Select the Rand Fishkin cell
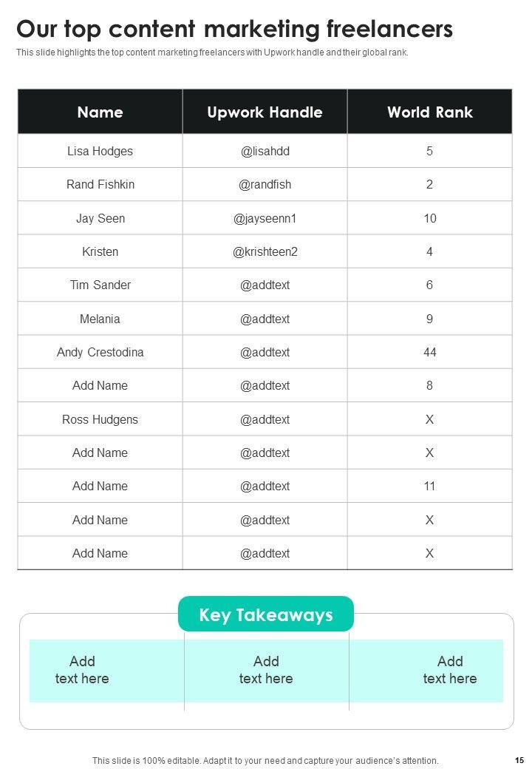The image size is (532, 769). pyautogui.click(x=100, y=184)
